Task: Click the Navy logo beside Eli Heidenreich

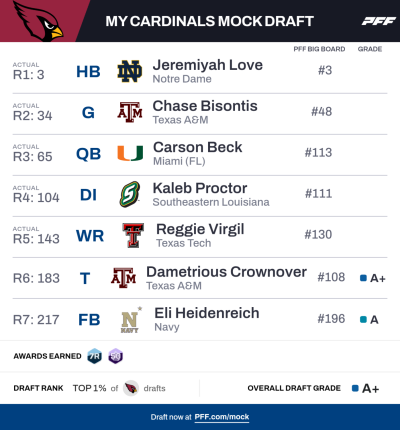Action: coord(130,320)
